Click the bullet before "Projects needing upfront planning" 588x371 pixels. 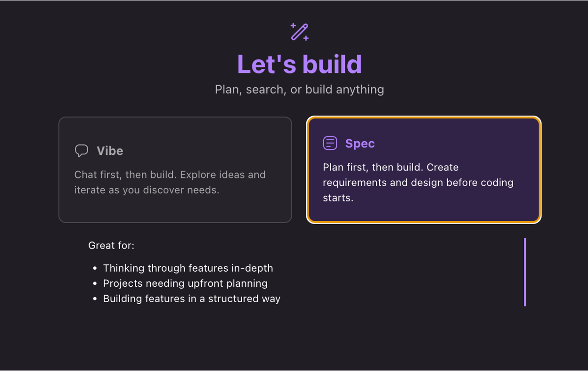(95, 284)
